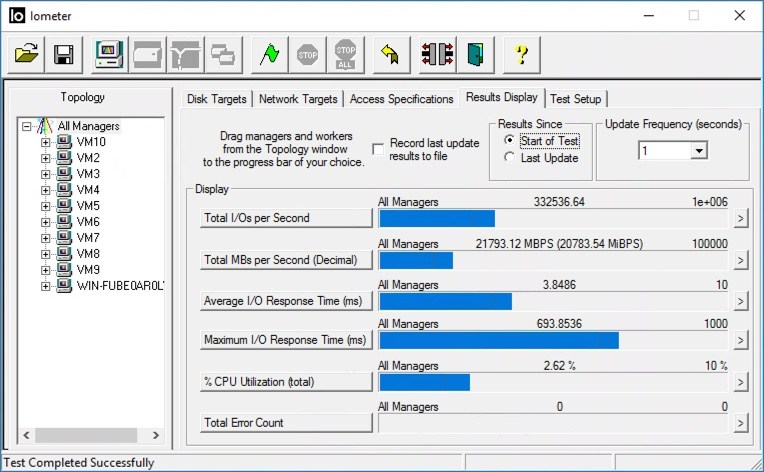Click the VM6 computer icon
The height and width of the screenshot is (472, 764).
64,222
